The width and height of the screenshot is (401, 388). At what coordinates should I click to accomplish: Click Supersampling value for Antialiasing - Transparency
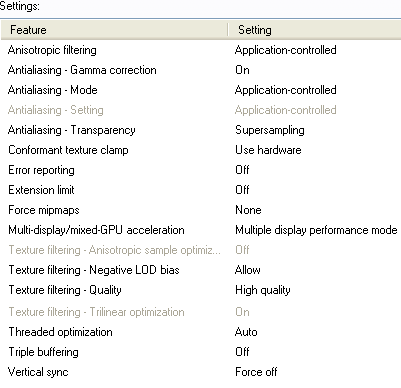point(270,130)
